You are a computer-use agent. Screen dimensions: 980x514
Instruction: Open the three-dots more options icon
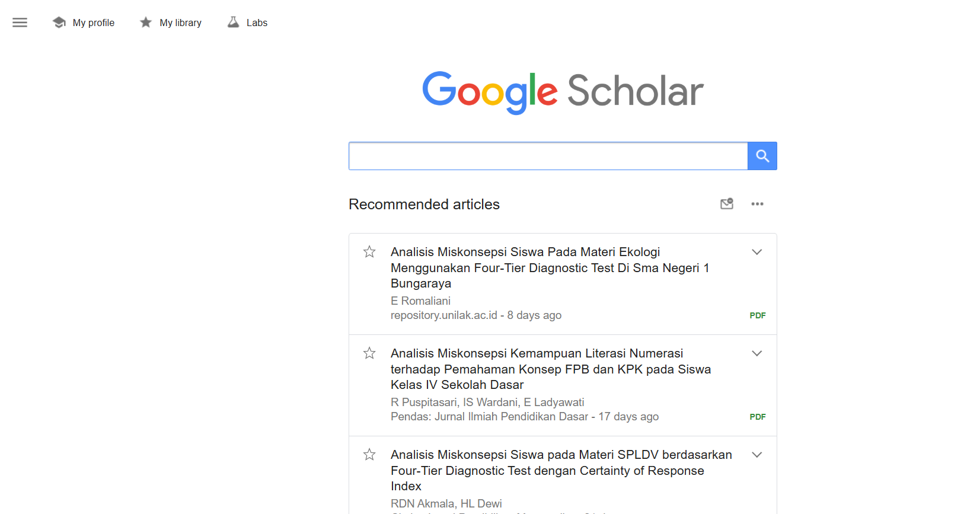tap(757, 204)
